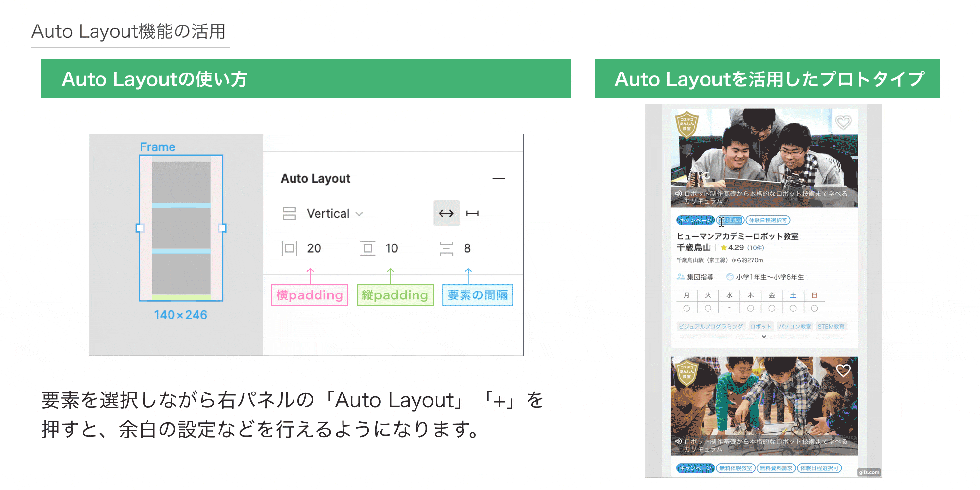This screenshot has height=490, width=980.
Task: Click the キャンペーン tag on second card
Action: (695, 468)
